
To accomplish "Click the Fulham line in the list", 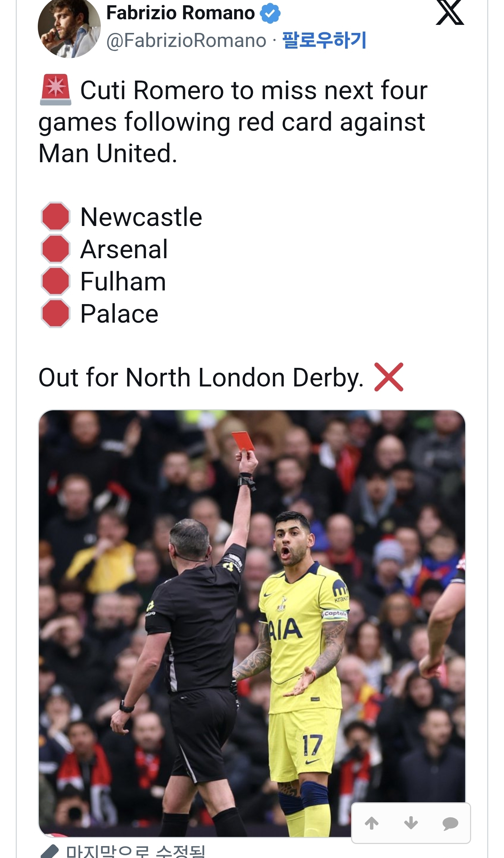I will tap(123, 282).
